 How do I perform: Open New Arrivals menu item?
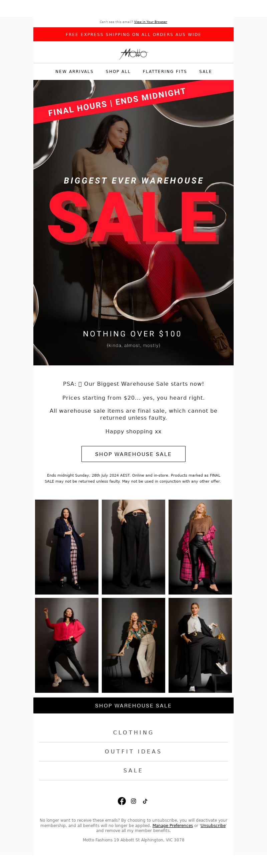(74, 71)
